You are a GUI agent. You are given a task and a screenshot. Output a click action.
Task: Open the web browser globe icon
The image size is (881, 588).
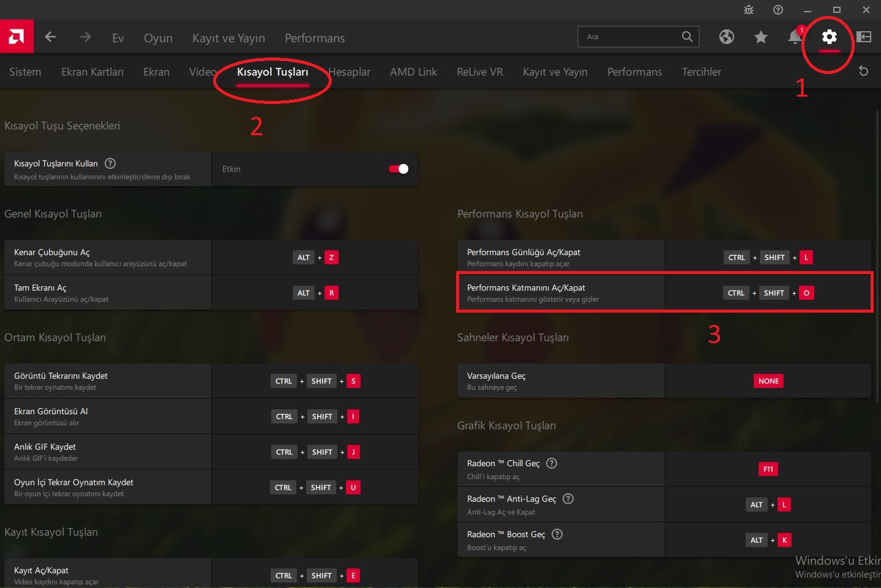[x=727, y=37]
